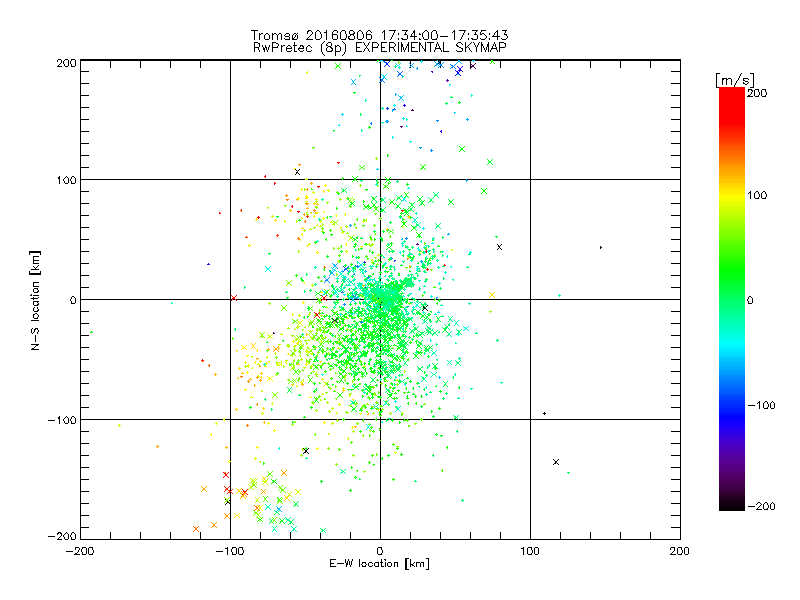Click the black bottom of the velocity colorbar
Image resolution: width=800 pixels, height=600 pixels.
coord(732,504)
